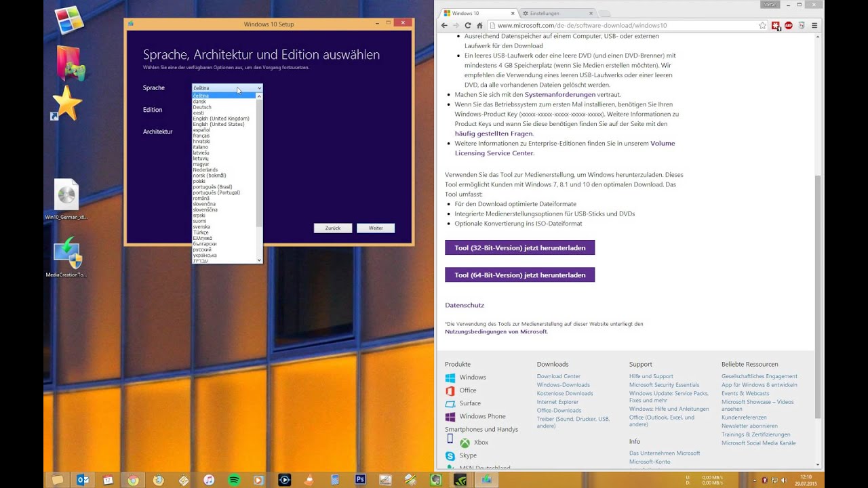868x488 pixels.
Task: Select polski from the language list
Action: point(199,181)
